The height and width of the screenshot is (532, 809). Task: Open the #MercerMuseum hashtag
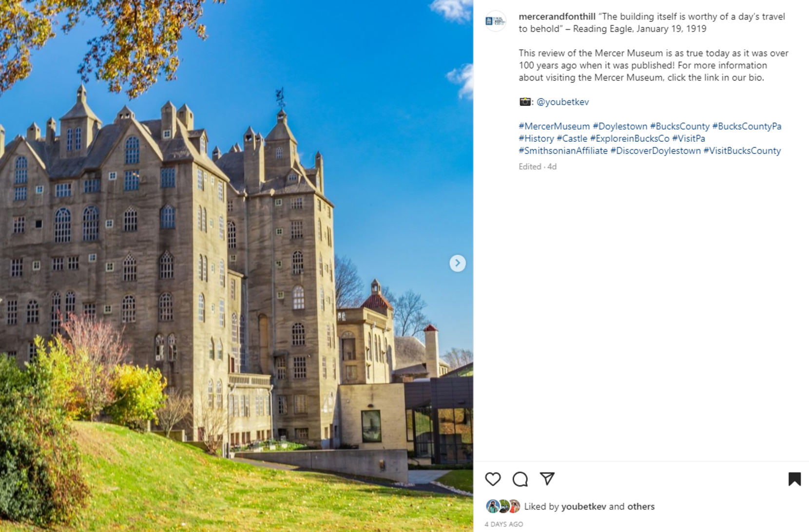pyautogui.click(x=554, y=126)
